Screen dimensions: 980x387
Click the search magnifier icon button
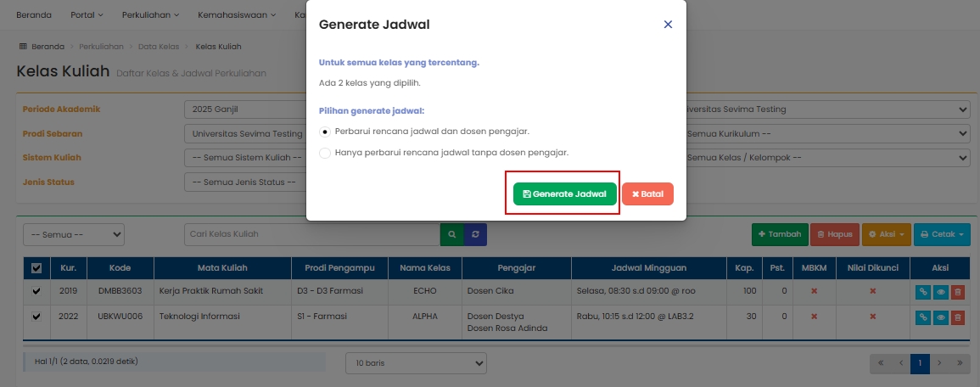click(451, 234)
